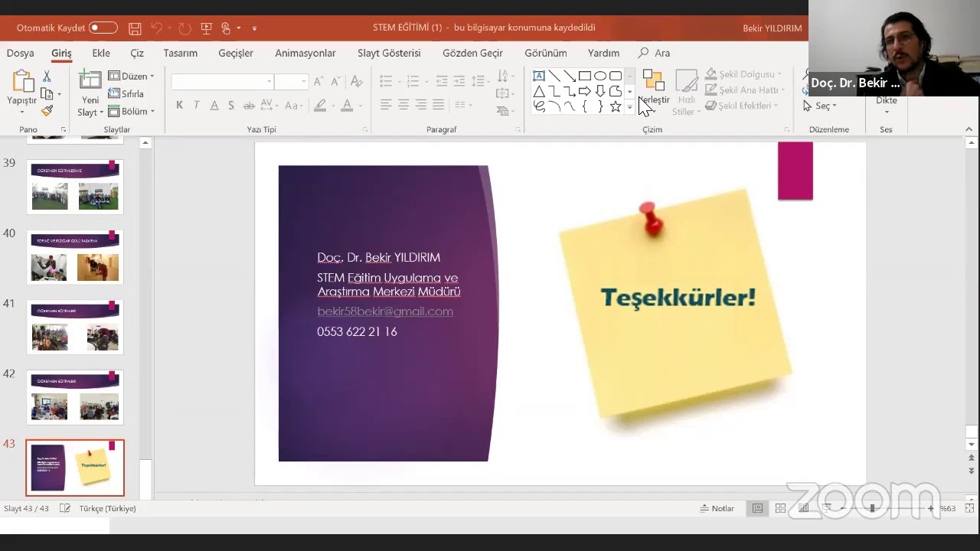Select the right arrow block shape
The width and height of the screenshot is (980, 551).
585,91
